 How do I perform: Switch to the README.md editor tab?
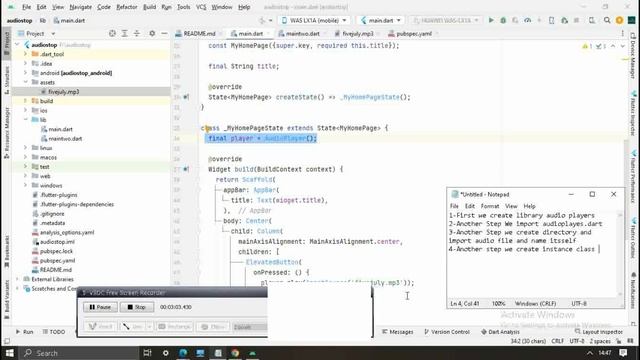pos(199,33)
